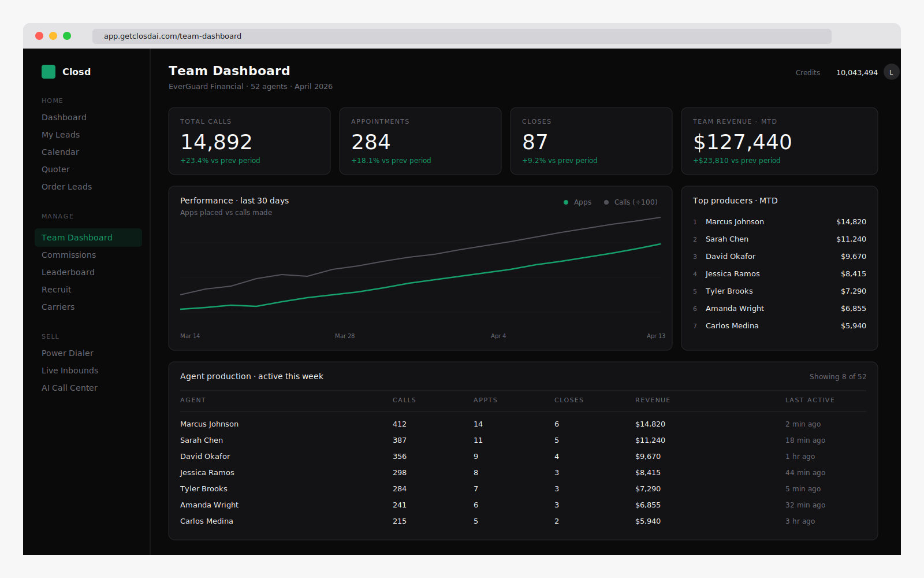Viewport: 924px width, 578px height.
Task: Navigate to Order Leads
Action: (66, 187)
